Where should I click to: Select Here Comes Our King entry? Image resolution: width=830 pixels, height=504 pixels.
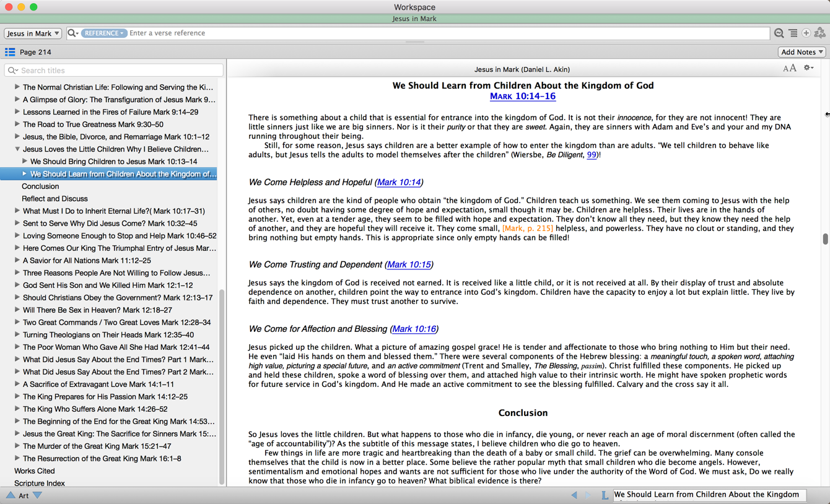[x=120, y=248]
